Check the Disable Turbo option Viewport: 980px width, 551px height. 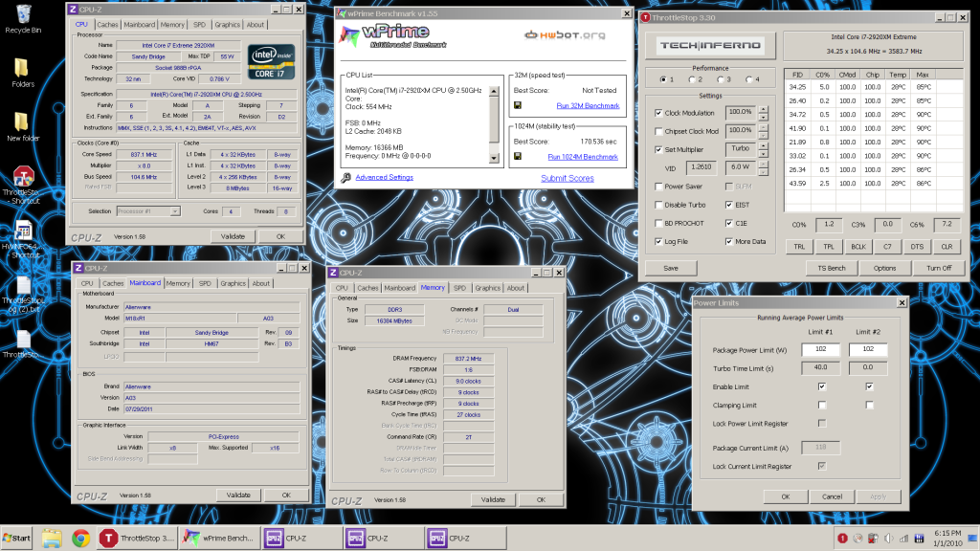coord(658,205)
